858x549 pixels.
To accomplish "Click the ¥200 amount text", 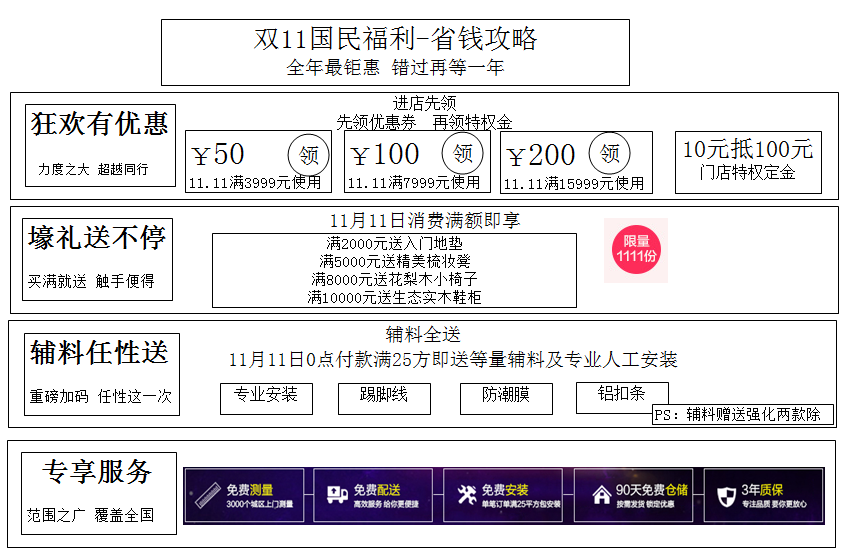I will (x=541, y=155).
